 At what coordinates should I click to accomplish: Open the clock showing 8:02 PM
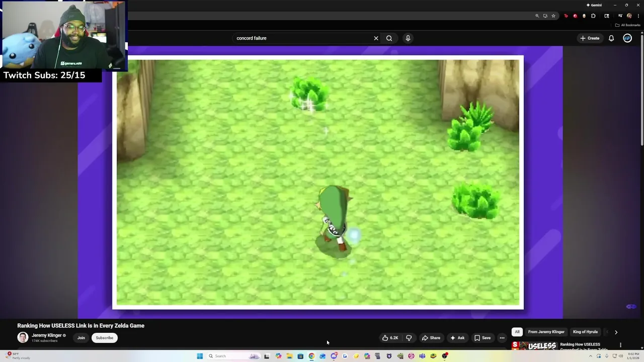coord(633,356)
